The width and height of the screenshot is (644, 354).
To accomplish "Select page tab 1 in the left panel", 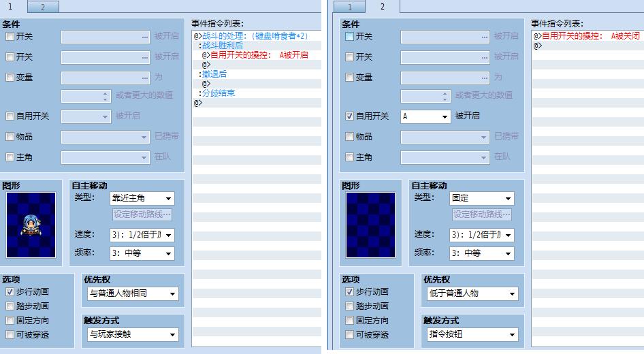I will click(x=11, y=7).
